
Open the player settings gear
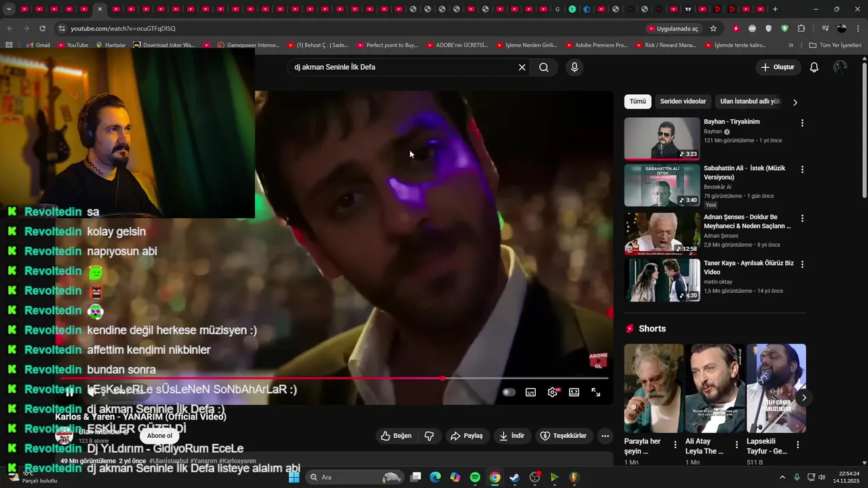(553, 392)
